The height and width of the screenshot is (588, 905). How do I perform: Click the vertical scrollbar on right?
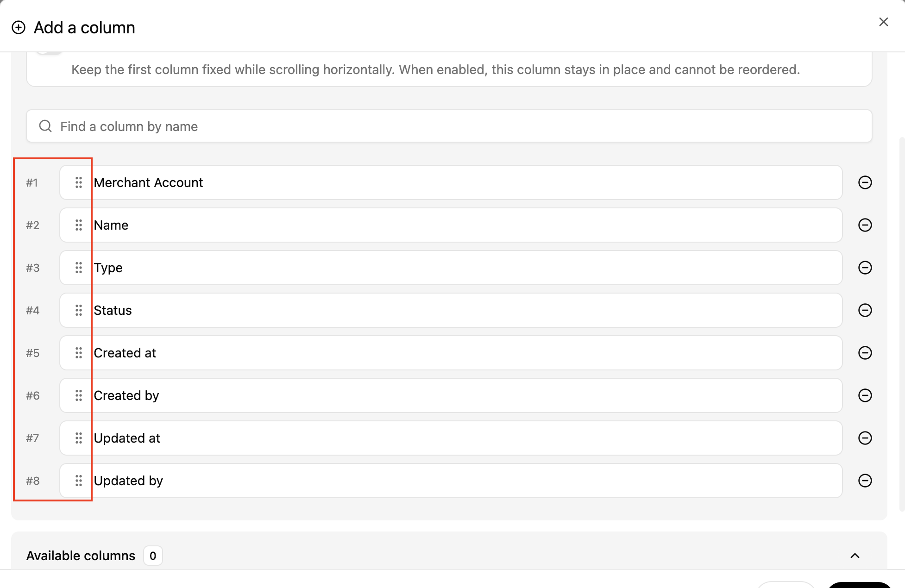[901, 324]
